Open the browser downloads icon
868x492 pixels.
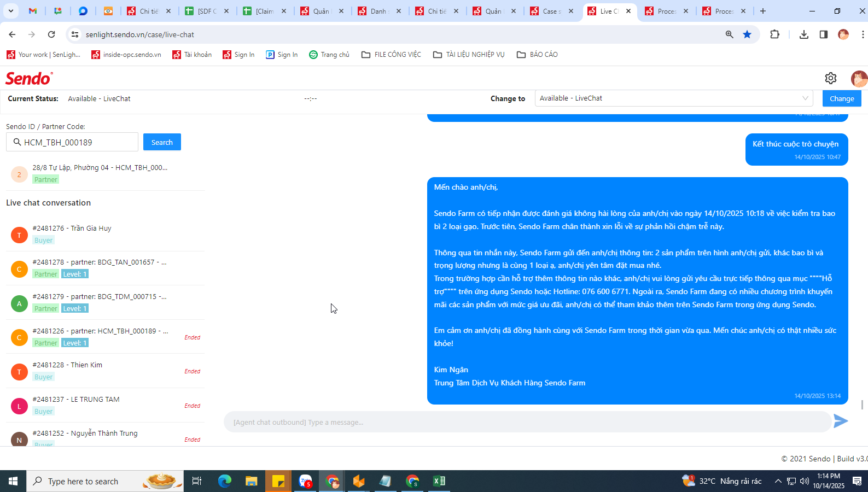tap(803, 34)
